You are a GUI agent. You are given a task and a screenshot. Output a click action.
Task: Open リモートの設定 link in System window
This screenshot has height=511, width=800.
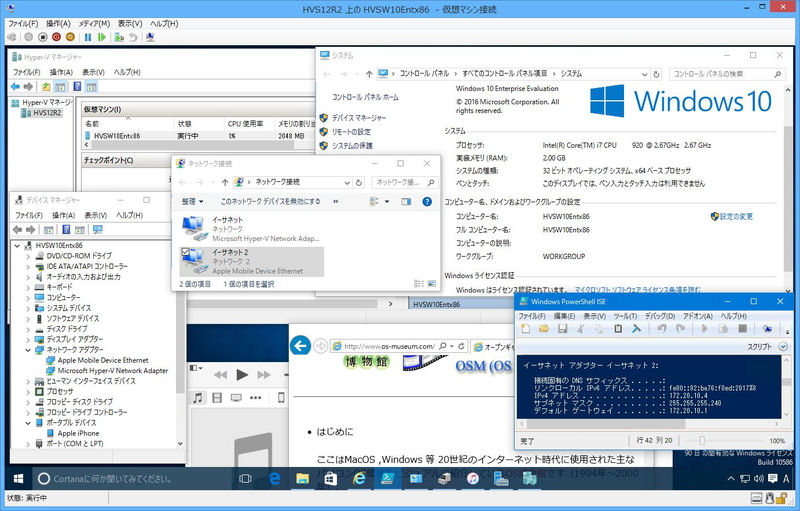pos(351,132)
